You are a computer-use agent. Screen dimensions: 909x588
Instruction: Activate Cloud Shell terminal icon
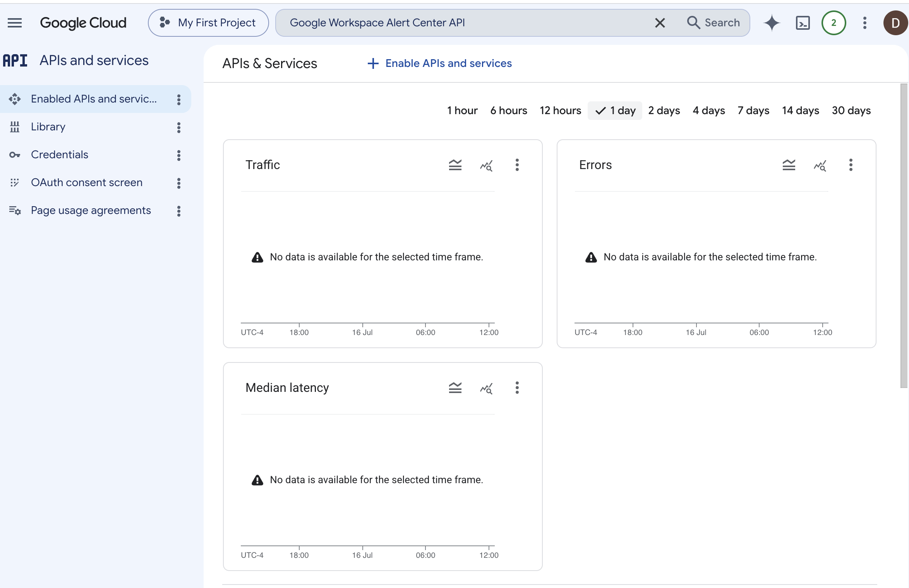pos(803,23)
